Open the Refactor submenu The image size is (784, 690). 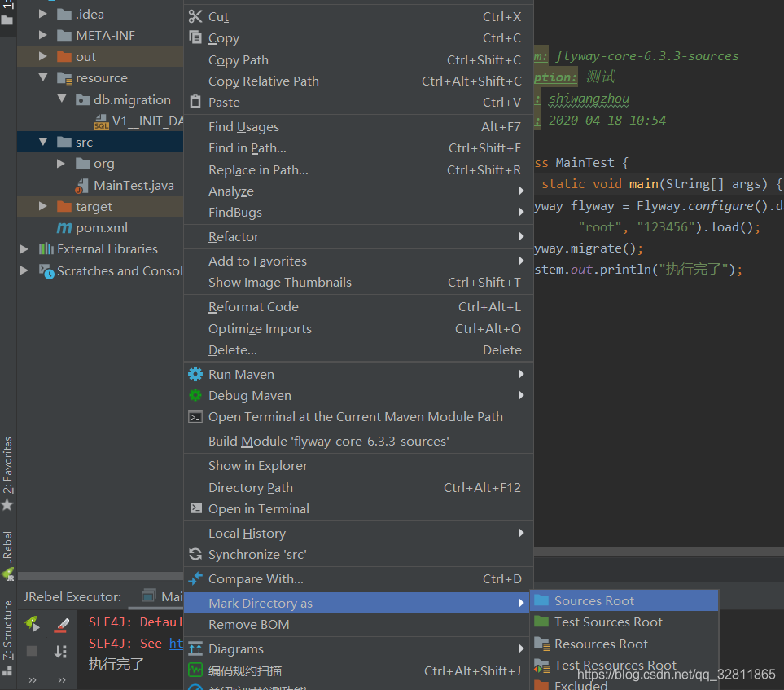click(358, 237)
